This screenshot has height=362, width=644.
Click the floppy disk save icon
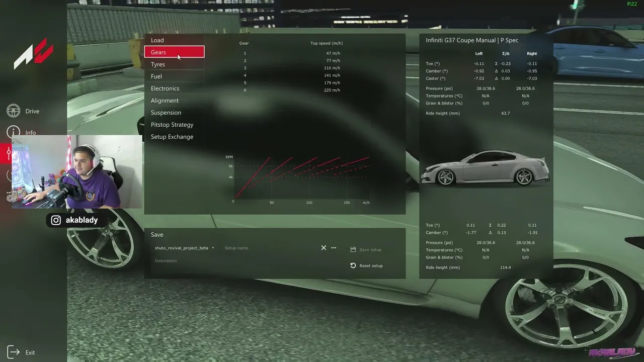[353, 249]
